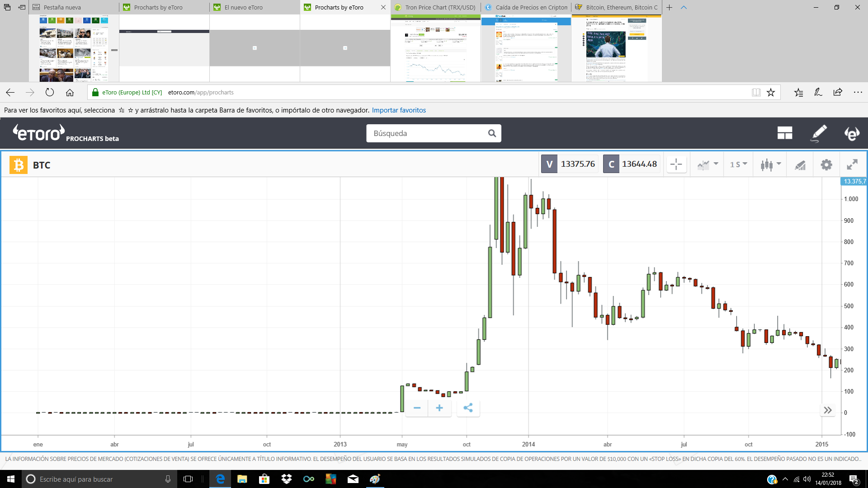Jump to latest candles with double arrow

point(827,410)
